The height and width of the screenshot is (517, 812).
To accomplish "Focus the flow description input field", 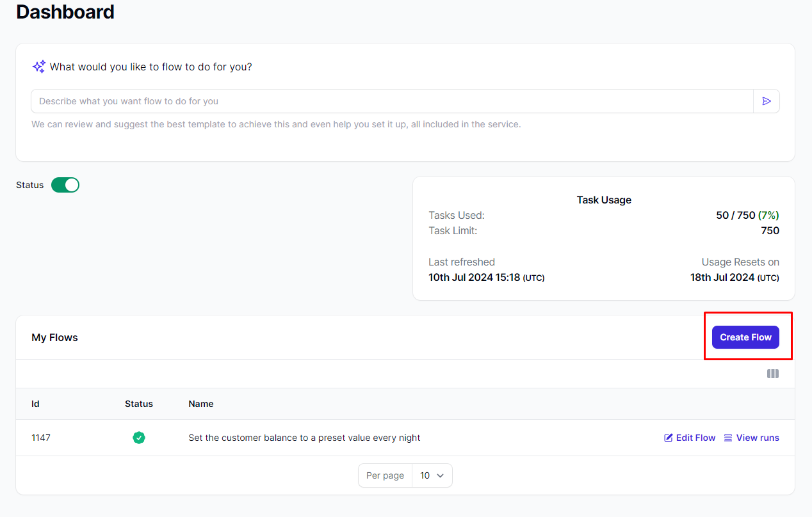I will 392,101.
